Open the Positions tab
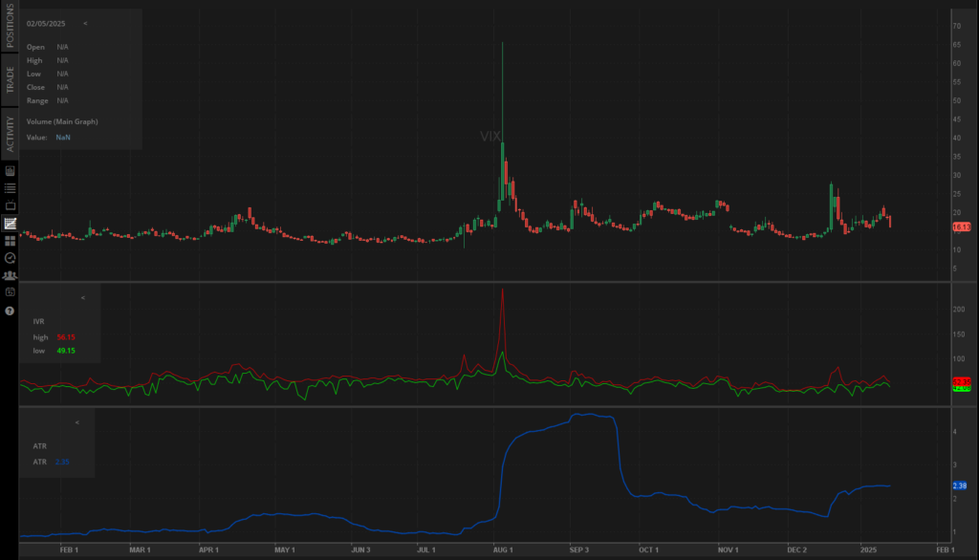This screenshot has height=560, width=979. pyautogui.click(x=11, y=28)
